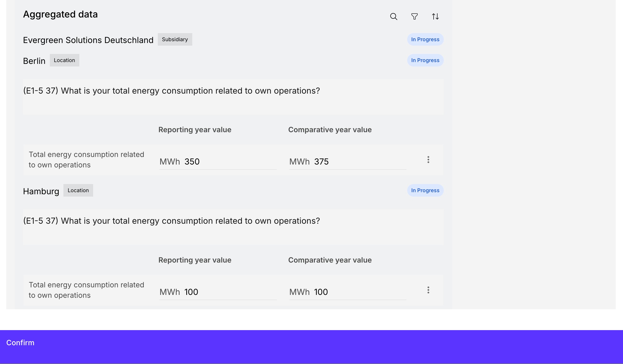623x364 pixels.
Task: Click the sort arrows icon
Action: click(435, 17)
